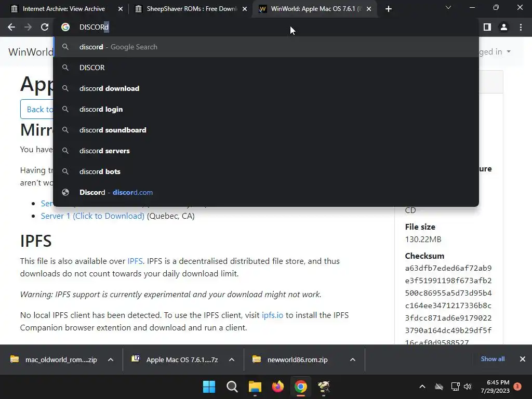Image resolution: width=532 pixels, height=399 pixels.
Task: Open the logged in account dropdown arrow
Action: tap(509, 51)
